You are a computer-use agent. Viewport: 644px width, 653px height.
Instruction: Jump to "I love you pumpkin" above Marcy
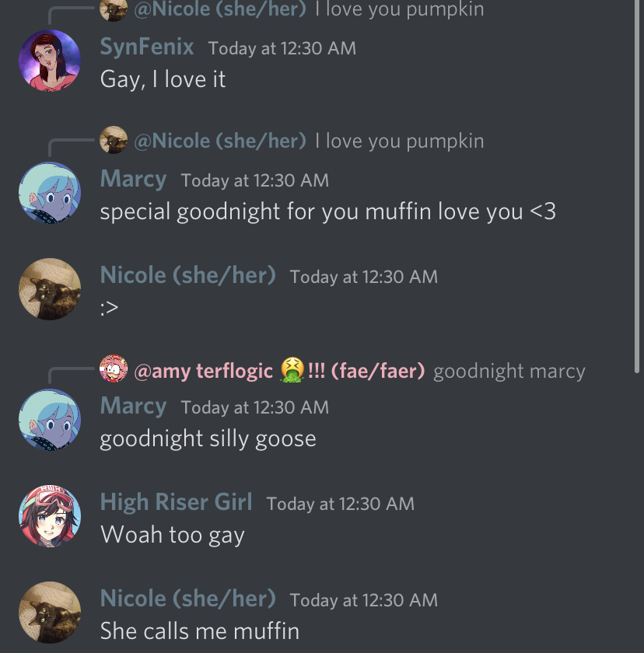click(x=400, y=141)
